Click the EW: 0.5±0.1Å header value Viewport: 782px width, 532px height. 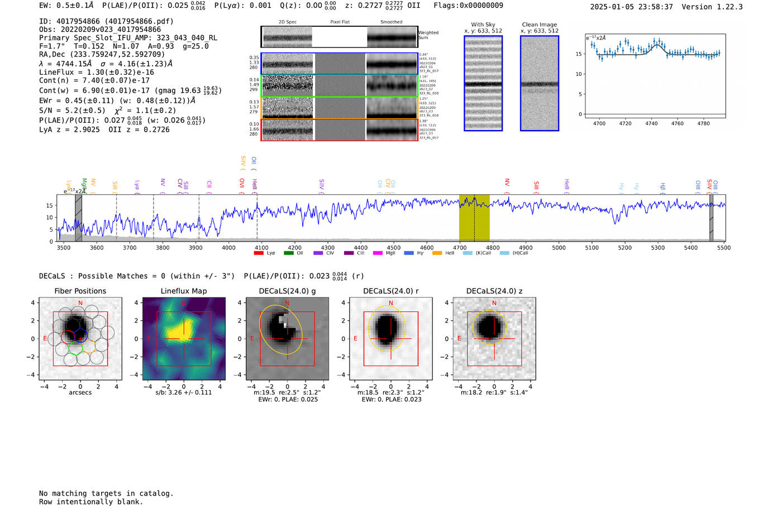66,5
